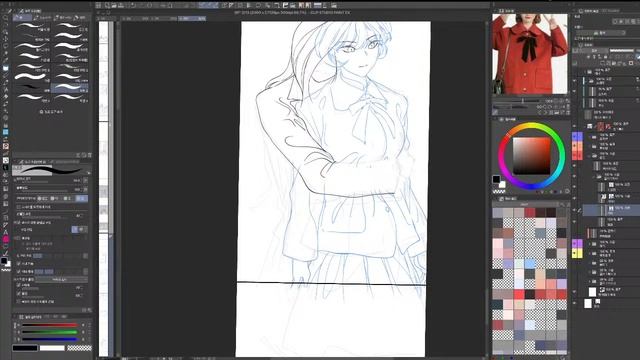Click the Redo arrow in the command bar
The height and width of the screenshot is (360, 640).
141,5
